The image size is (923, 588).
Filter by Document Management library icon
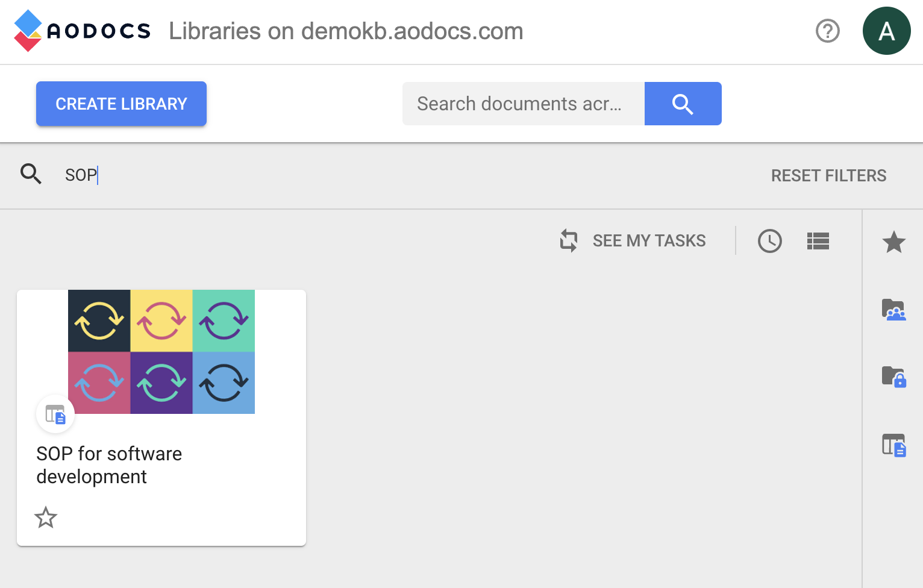[x=893, y=445]
